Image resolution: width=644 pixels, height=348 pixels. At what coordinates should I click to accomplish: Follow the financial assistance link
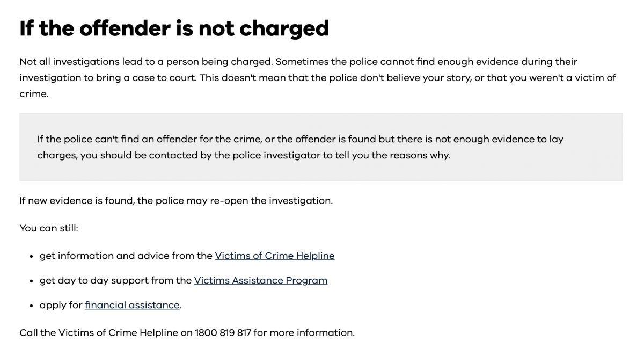click(132, 305)
